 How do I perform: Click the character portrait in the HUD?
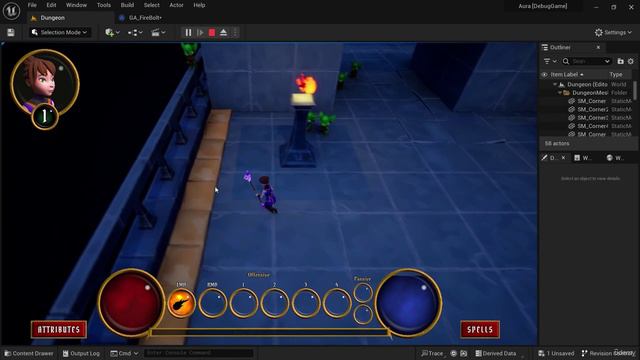tap(45, 82)
